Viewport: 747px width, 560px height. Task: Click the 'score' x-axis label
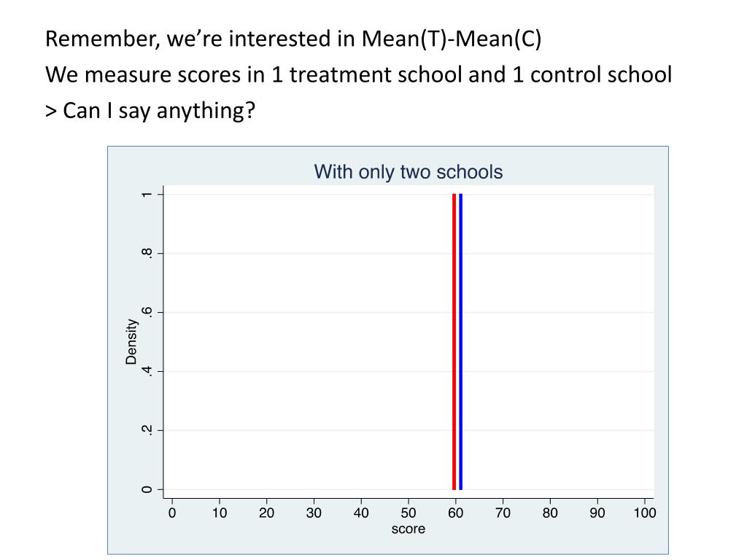pos(409,529)
